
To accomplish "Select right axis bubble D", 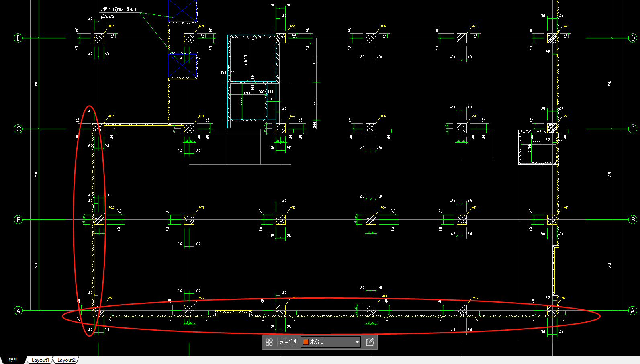I will (633, 38).
